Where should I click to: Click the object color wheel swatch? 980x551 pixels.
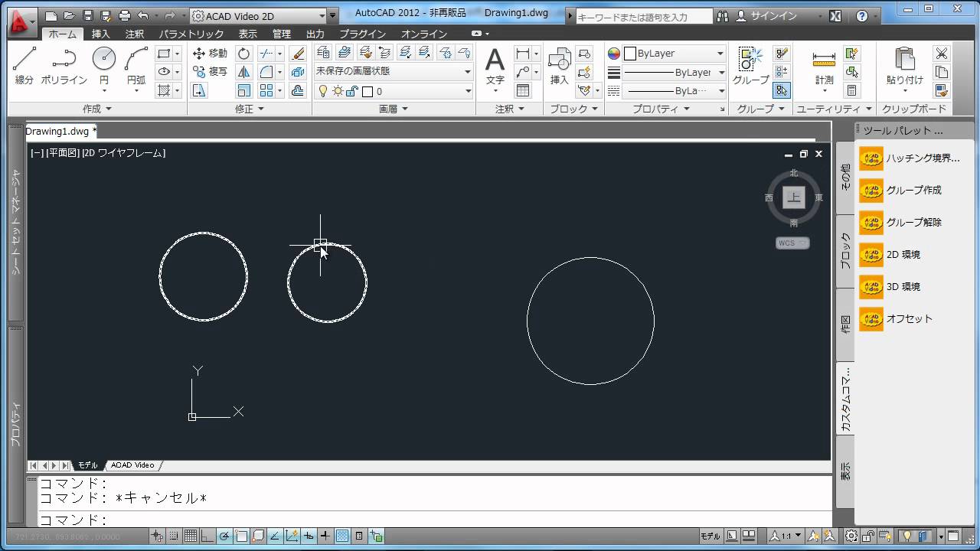pyautogui.click(x=614, y=54)
